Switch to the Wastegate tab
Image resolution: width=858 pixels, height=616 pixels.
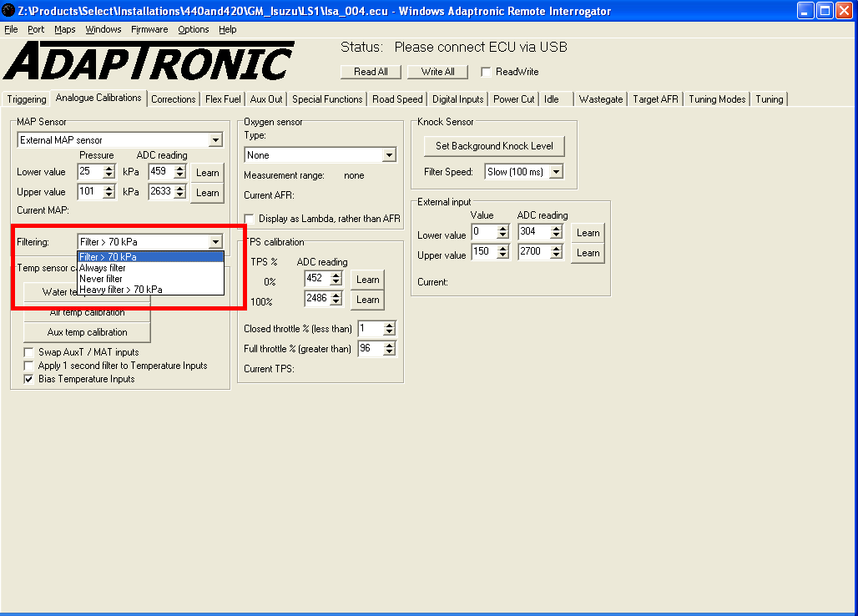(x=601, y=98)
